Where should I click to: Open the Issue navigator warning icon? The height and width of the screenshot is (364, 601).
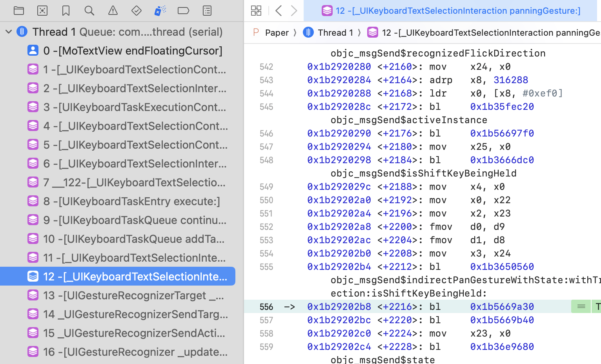pyautogui.click(x=113, y=11)
